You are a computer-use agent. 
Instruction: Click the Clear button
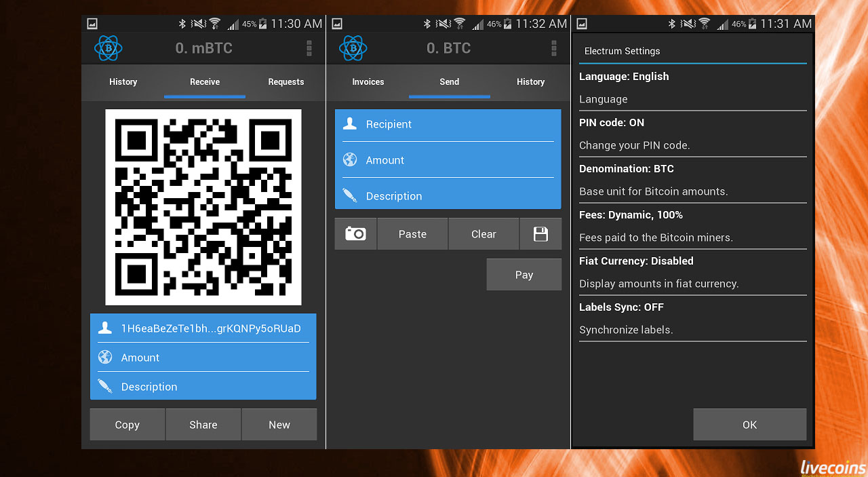point(484,234)
